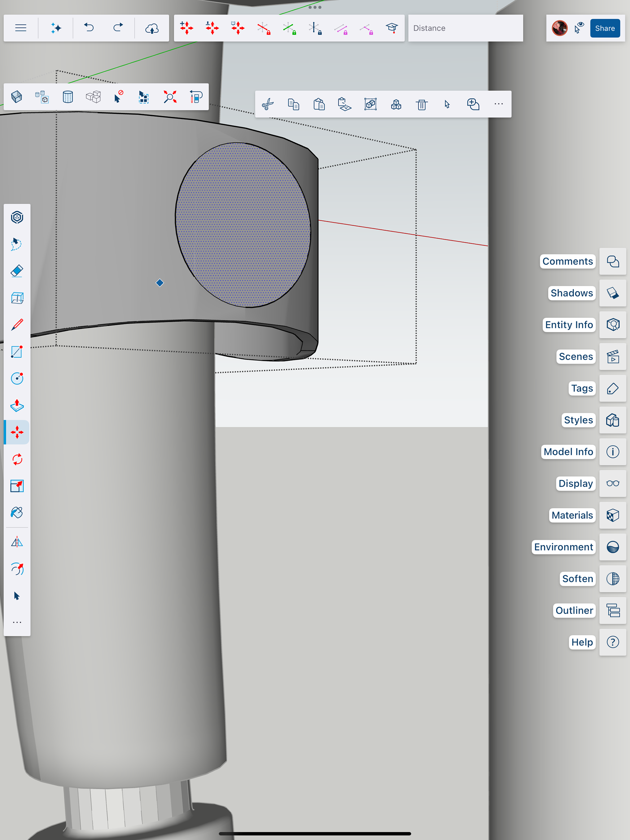
Task: Open the Help panel
Action: [613, 642]
